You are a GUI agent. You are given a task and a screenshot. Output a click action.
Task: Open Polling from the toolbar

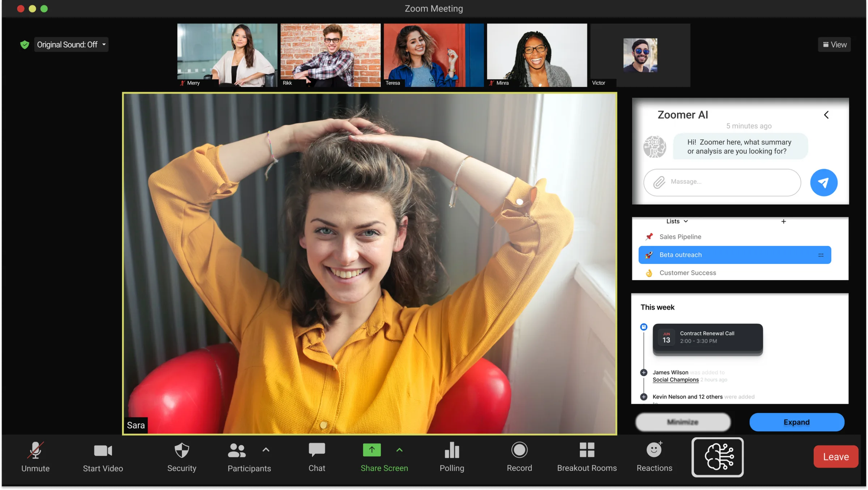coord(452,457)
